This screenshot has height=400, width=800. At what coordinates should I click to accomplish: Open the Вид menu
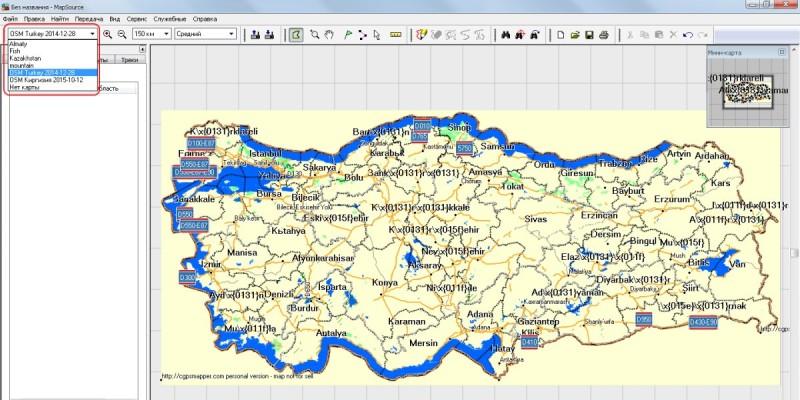click(x=115, y=19)
